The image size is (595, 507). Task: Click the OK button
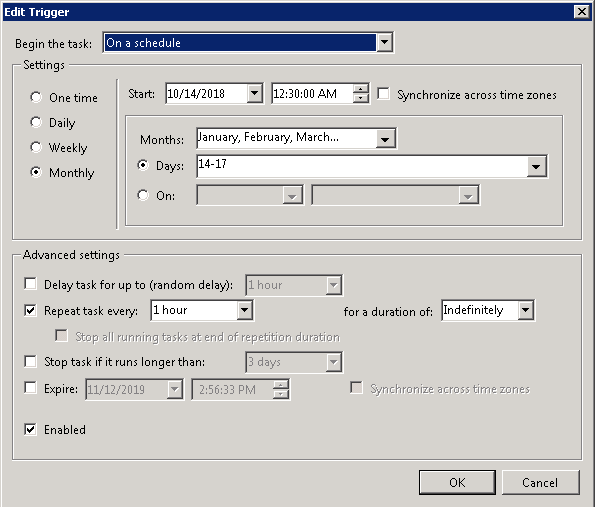click(x=457, y=482)
